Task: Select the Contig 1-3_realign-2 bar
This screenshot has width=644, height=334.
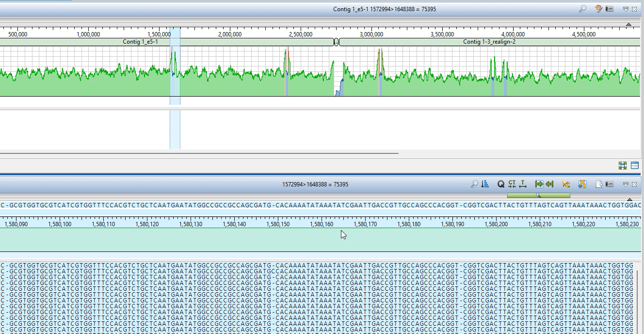Action: (490, 42)
